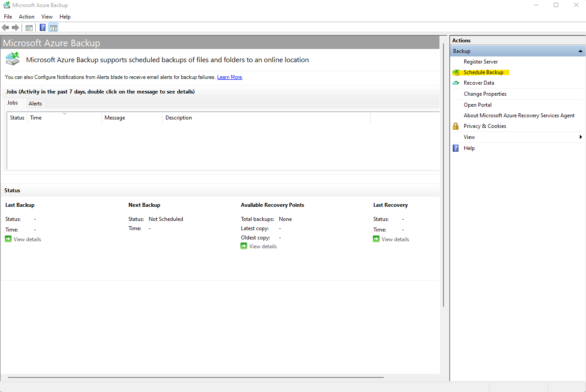Click the Total backups None value

coord(285,219)
